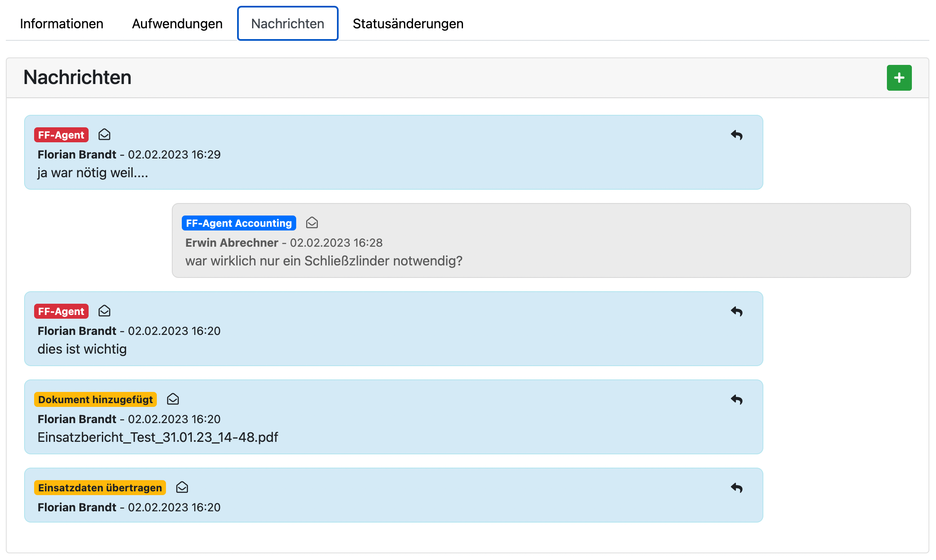
Task: Switch to the Informationen tab
Action: point(62,24)
